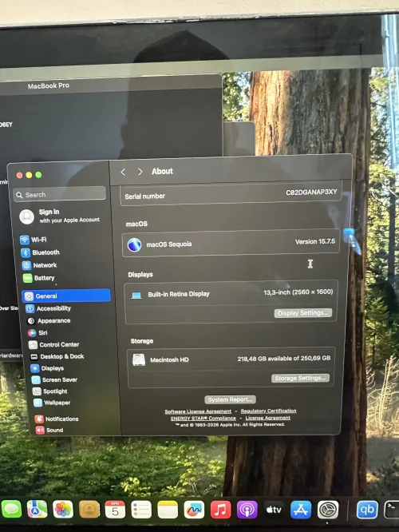The width and height of the screenshot is (399, 532).
Task: Click Sign in with your Apple Account
Action: pos(60,216)
